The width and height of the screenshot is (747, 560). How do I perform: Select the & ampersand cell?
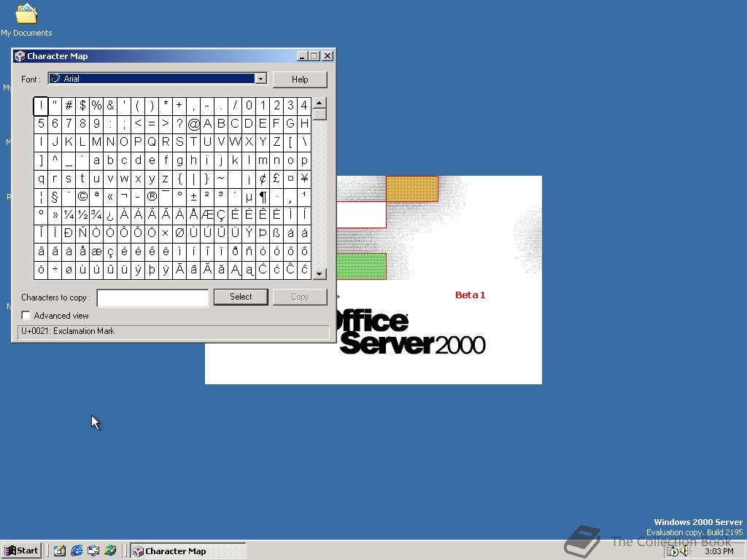pyautogui.click(x=110, y=106)
